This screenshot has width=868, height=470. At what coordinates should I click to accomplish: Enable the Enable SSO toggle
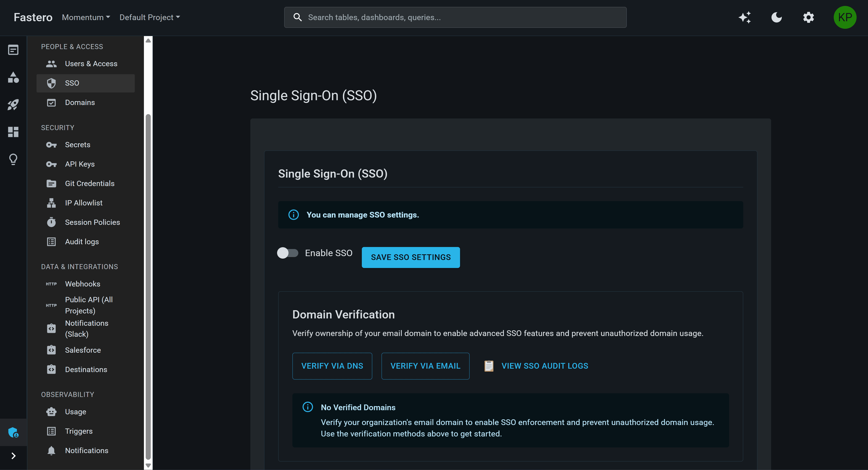tap(288, 253)
